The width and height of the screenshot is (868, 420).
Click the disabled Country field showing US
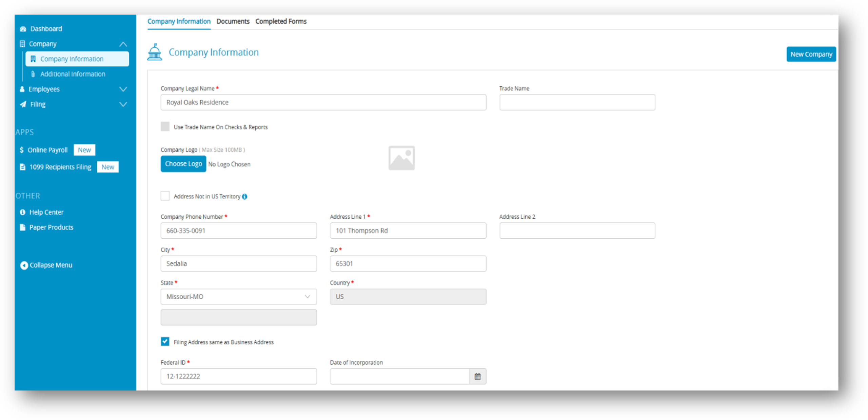tap(408, 297)
